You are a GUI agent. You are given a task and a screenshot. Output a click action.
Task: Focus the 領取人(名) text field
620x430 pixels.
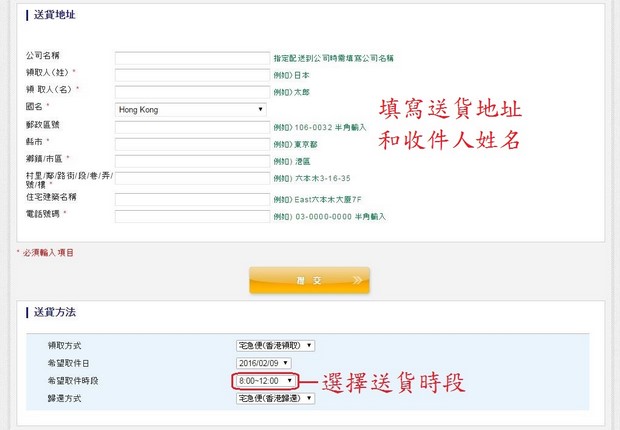[x=192, y=92]
